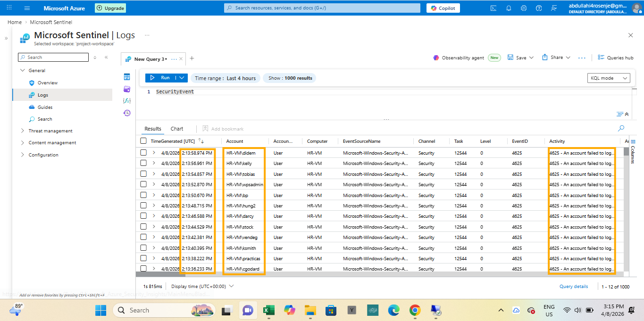Open the notifications bell icon

coord(509,8)
